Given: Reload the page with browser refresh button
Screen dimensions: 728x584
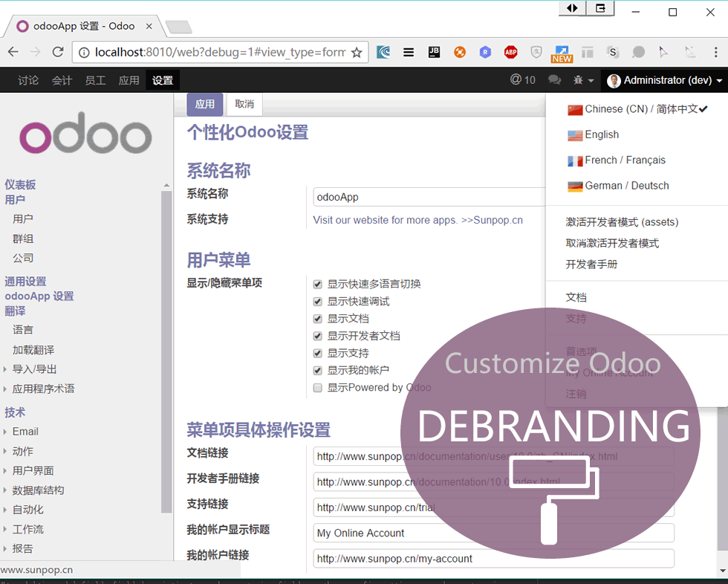Looking at the screenshot, I should pyautogui.click(x=58, y=52).
